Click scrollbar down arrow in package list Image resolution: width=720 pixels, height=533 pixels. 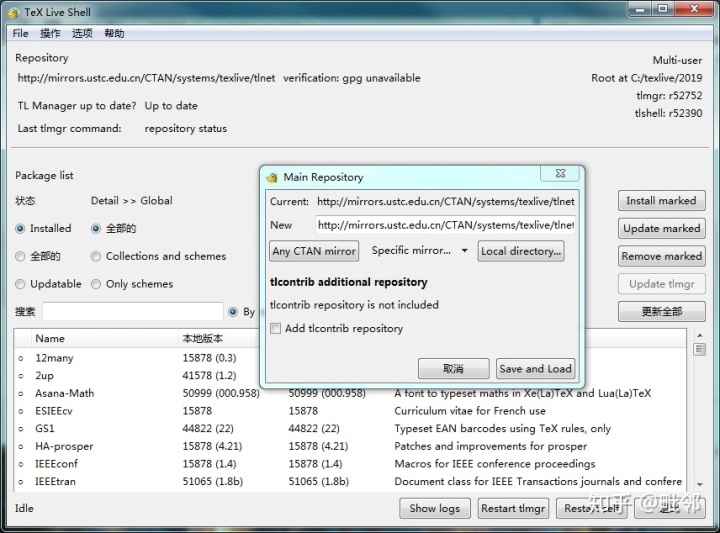coord(699,484)
